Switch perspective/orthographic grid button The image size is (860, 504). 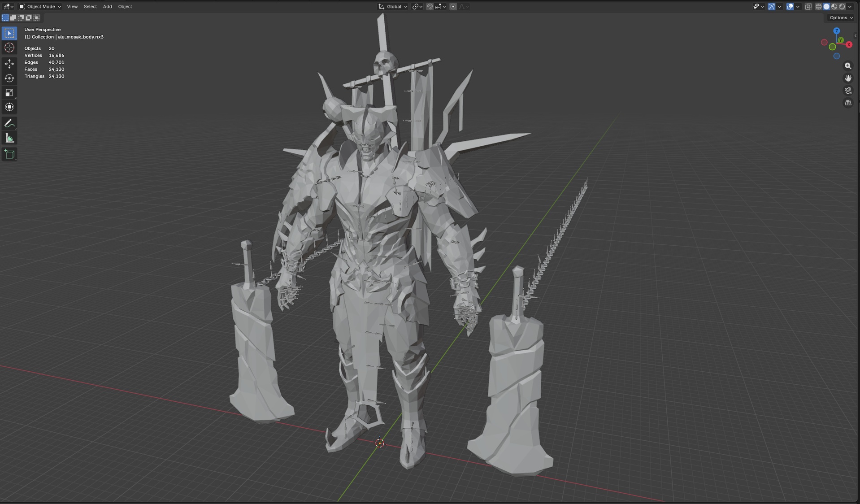(848, 103)
